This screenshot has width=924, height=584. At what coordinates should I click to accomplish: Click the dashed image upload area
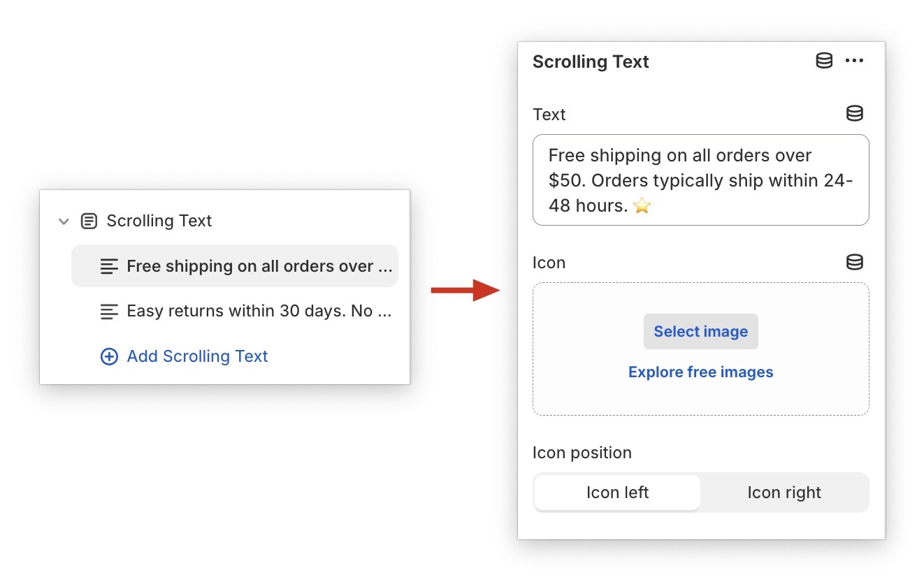click(x=700, y=398)
